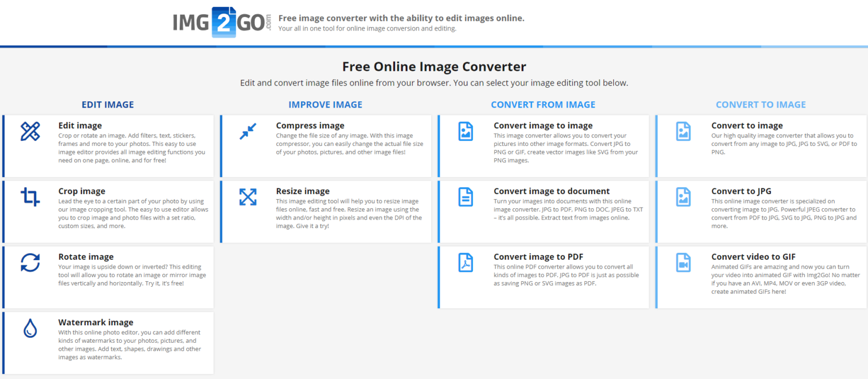Click the Rotate image arrows icon
Screen dimensions: 868x379
tap(30, 262)
